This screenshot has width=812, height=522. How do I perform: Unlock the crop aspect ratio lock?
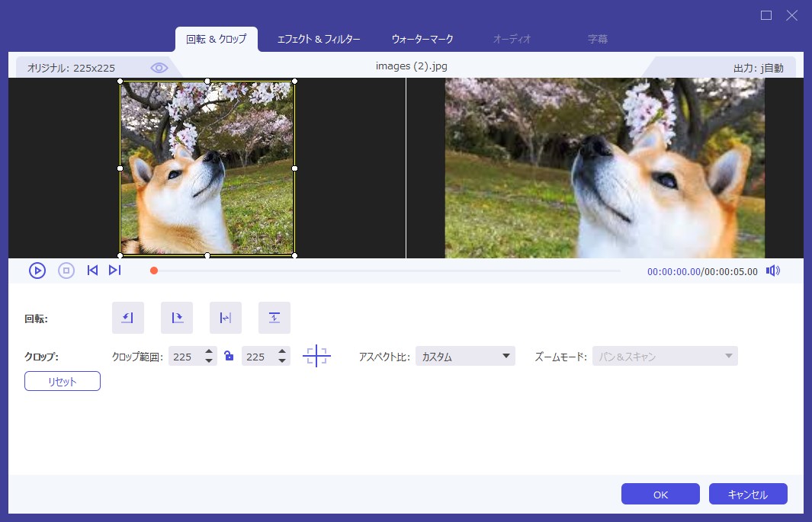(x=229, y=355)
